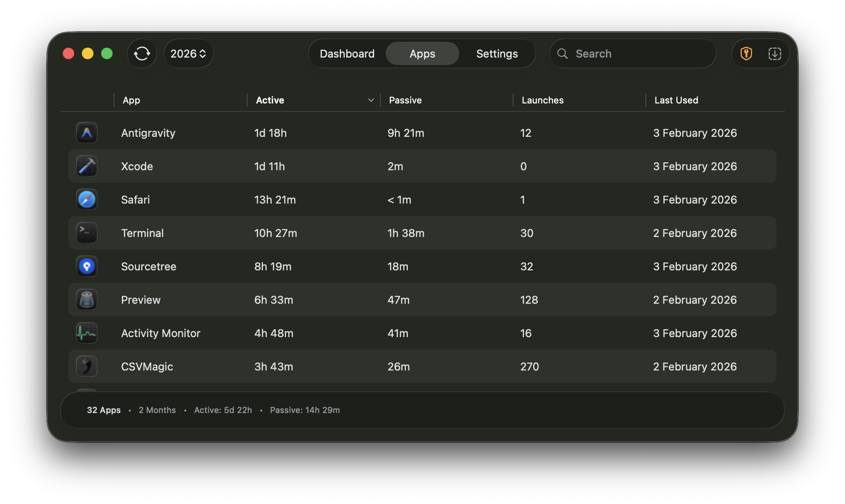The width and height of the screenshot is (845, 504).
Task: Open the 2026 year selector
Action: pyautogui.click(x=188, y=53)
